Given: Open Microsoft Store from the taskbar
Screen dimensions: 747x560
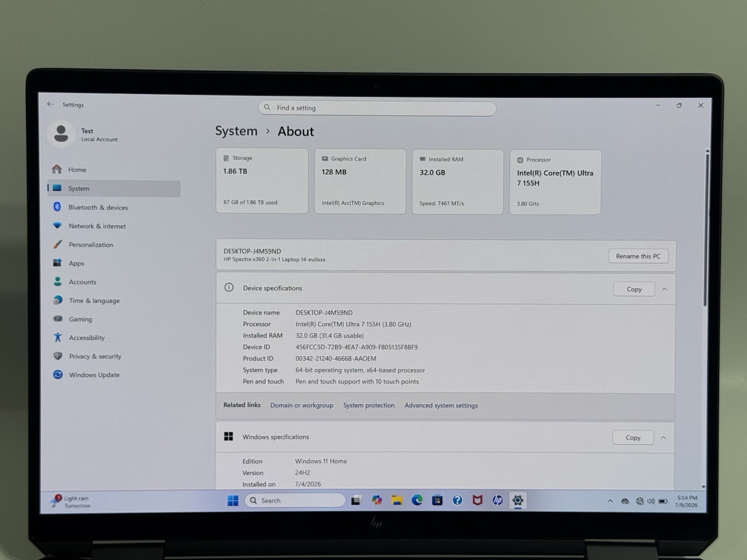Looking at the screenshot, I should [x=437, y=500].
